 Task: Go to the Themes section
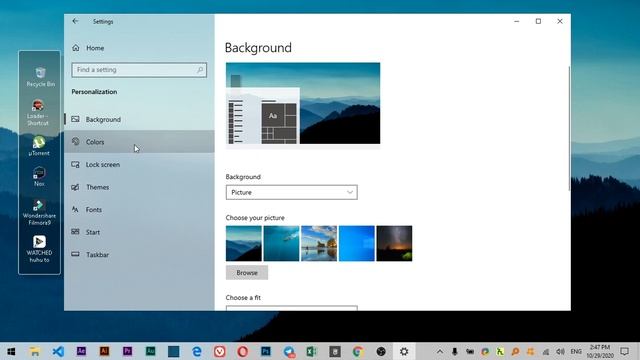139,187
